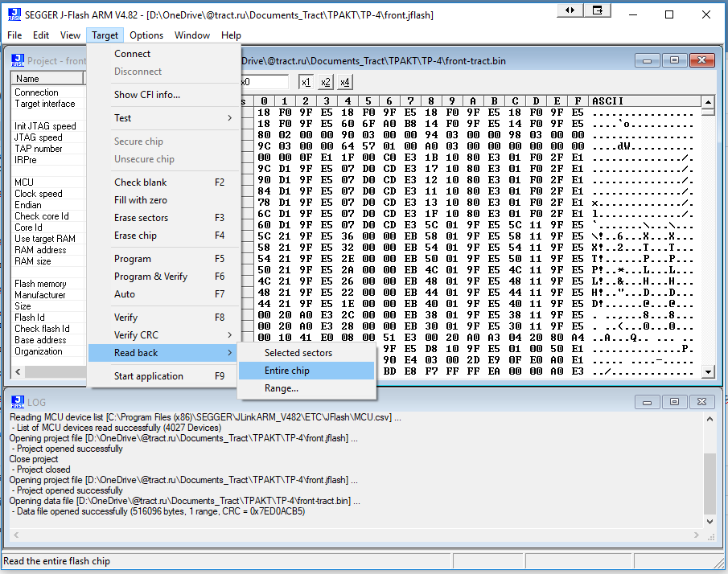Close the open Target menu
This screenshot has width=728, height=574.
(105, 35)
